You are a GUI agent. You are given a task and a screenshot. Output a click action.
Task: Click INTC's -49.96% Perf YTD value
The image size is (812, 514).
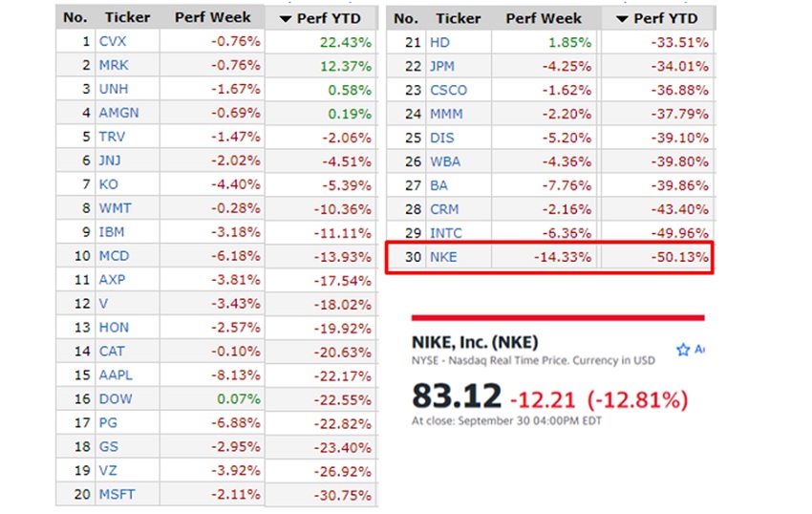click(x=679, y=233)
